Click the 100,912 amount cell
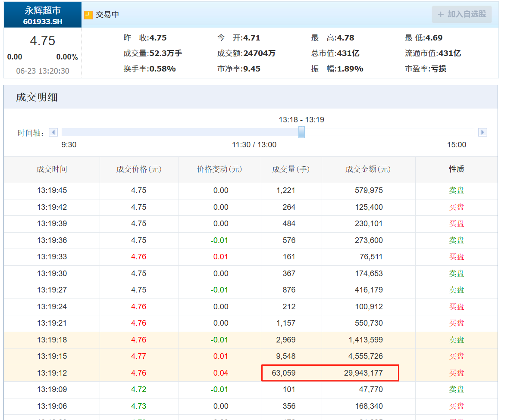The width and height of the screenshot is (517, 420). pos(369,307)
